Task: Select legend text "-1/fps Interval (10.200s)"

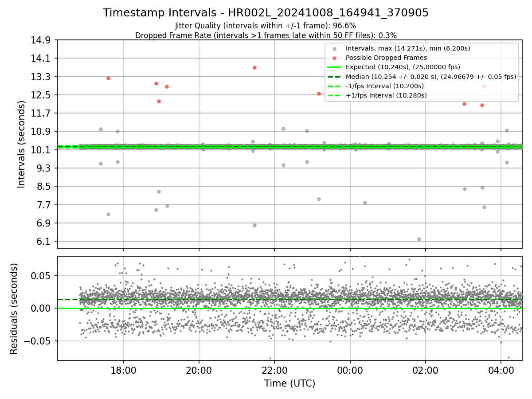Action: tap(385, 86)
